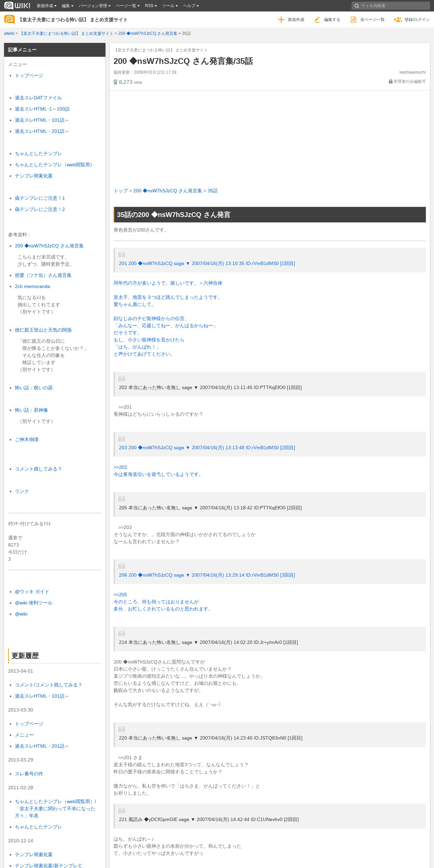Open スレ番号の件 in update history
Screen dimensions: 434x868
tap(29, 774)
